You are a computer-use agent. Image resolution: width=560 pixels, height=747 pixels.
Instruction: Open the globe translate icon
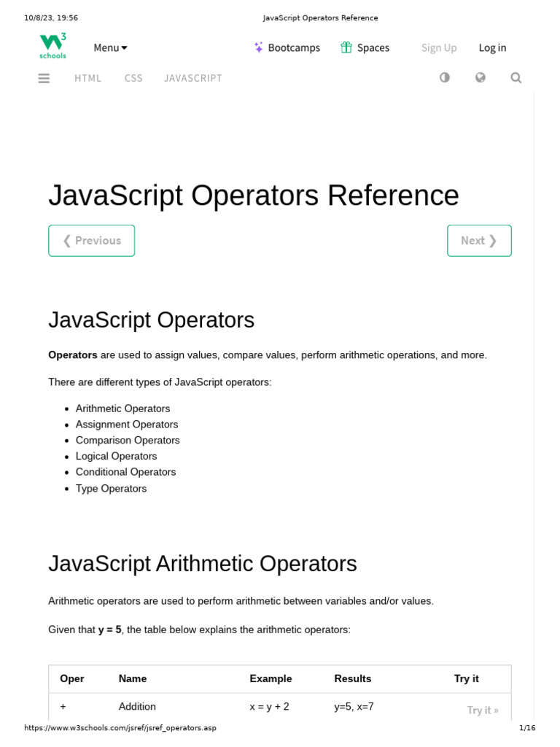481,77
